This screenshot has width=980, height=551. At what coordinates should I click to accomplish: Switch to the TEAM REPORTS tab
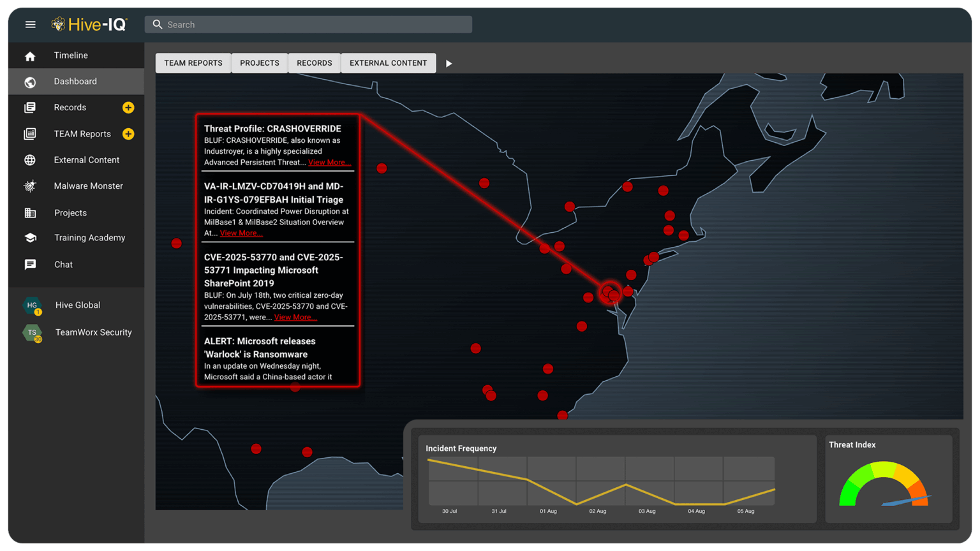193,63
